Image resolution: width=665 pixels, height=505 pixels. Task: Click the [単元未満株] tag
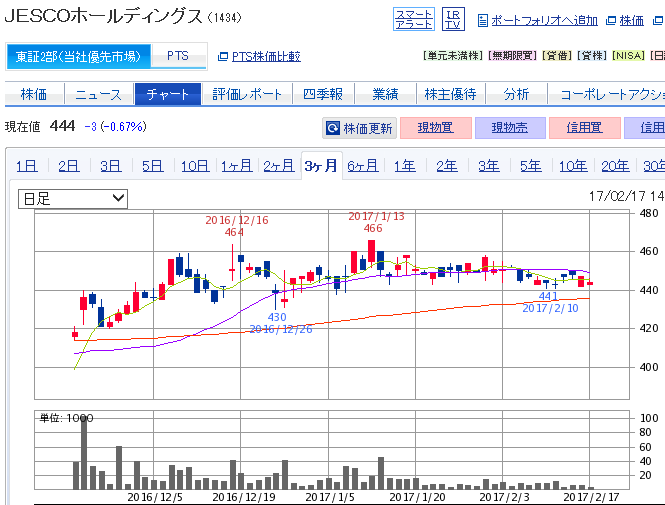click(x=453, y=56)
